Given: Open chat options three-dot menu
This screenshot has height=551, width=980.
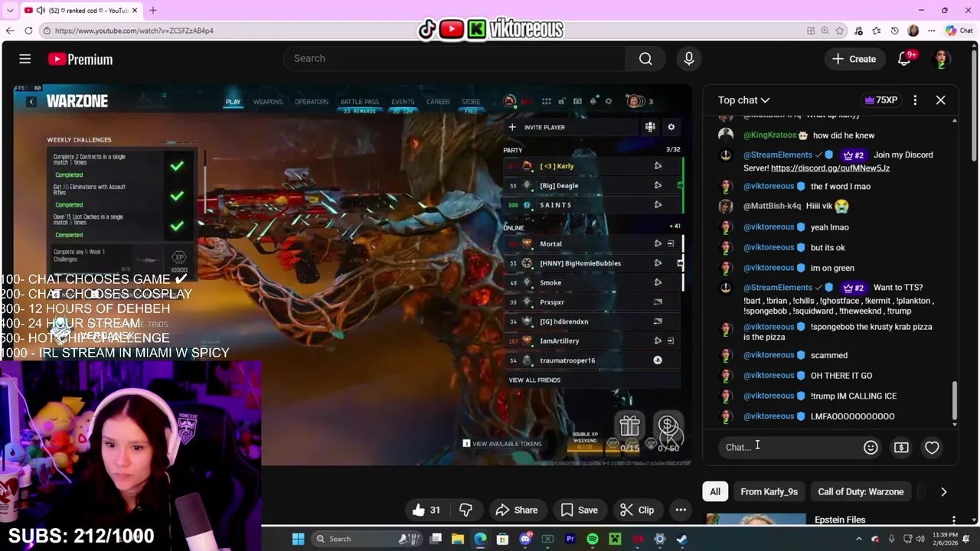Looking at the screenshot, I should [x=915, y=100].
